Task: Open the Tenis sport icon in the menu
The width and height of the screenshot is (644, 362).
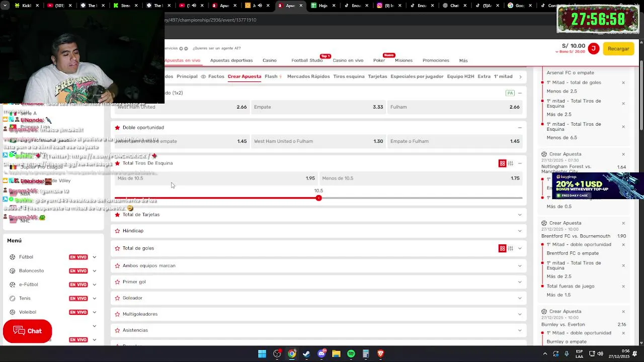Action: click(13, 298)
